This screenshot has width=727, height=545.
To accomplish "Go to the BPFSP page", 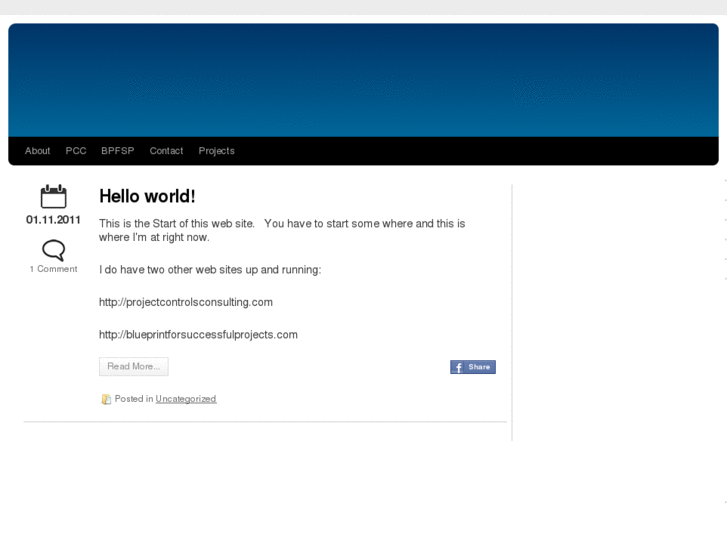I will [118, 151].
